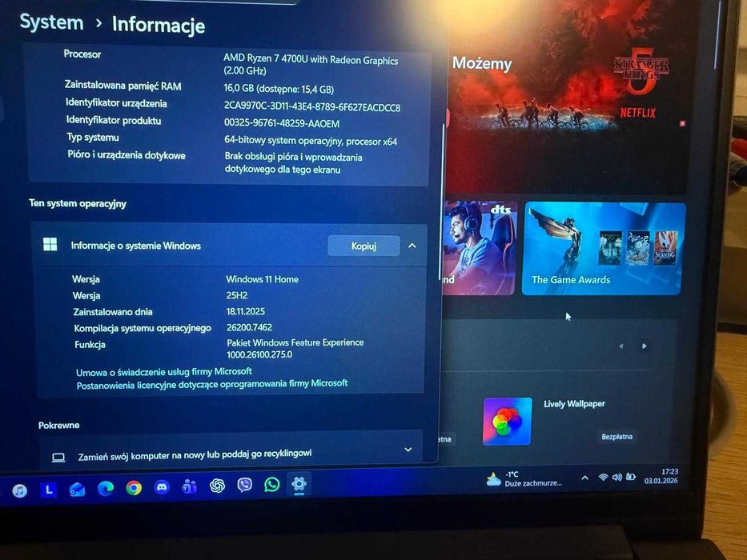
Task: Click Bezpłatna label for Lively Wallpaper
Action: coord(617,436)
